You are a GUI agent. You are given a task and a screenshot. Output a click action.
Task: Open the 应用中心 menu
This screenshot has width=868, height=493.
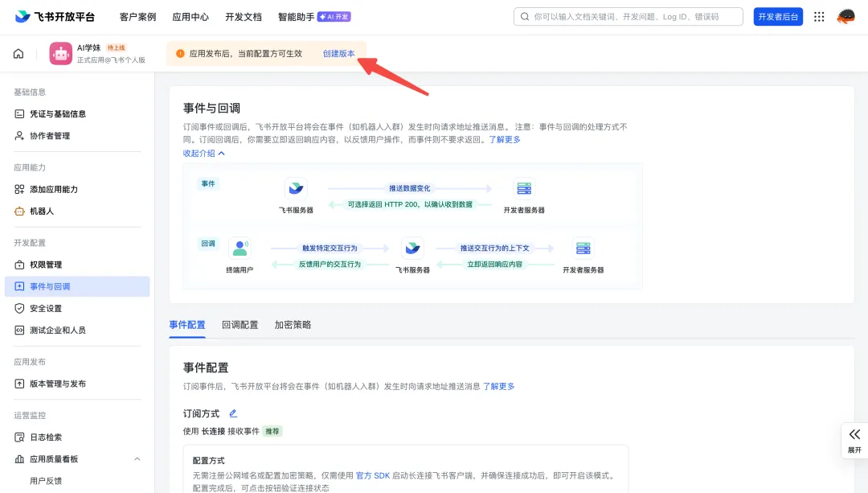coord(190,17)
